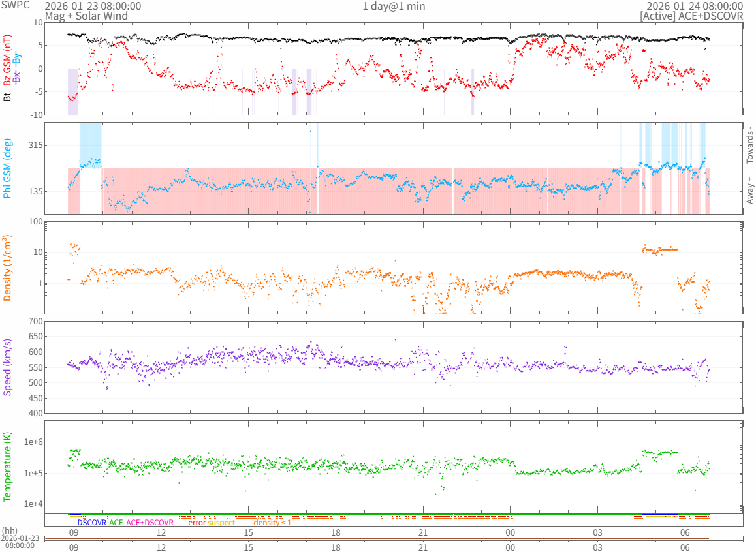Click the orange density < 1 legend label
This screenshot has height=552, width=756.
click(272, 523)
